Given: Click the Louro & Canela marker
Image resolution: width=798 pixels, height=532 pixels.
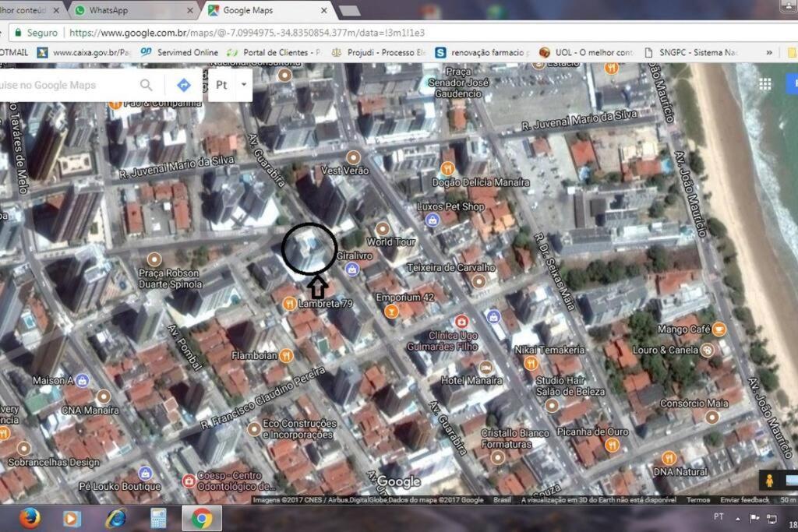Looking at the screenshot, I should point(708,350).
